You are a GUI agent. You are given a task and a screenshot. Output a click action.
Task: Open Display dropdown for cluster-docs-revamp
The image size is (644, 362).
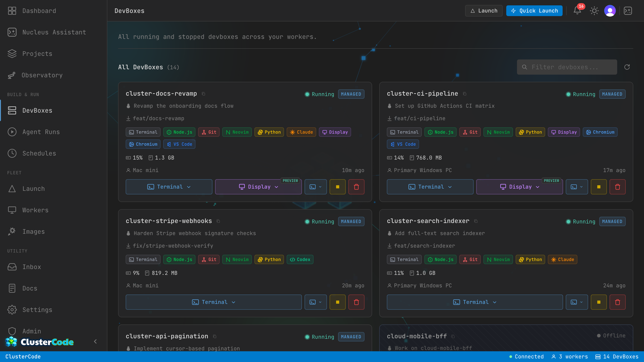pyautogui.click(x=258, y=187)
